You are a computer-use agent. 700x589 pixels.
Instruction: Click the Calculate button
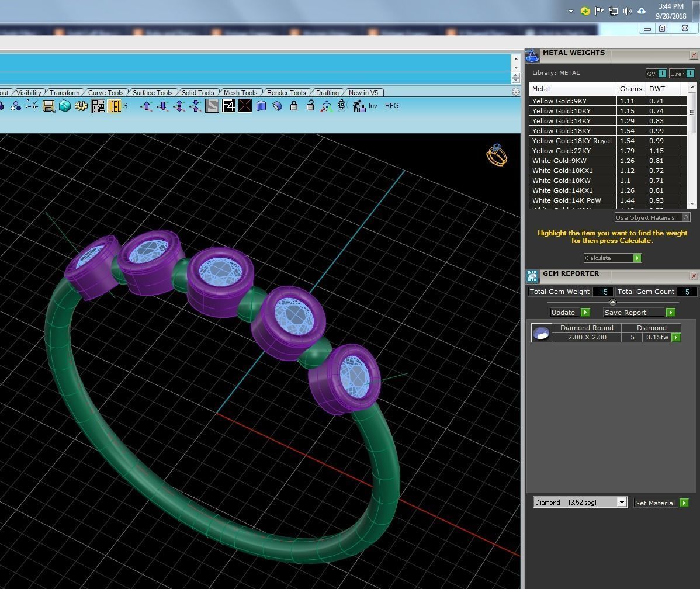click(612, 258)
